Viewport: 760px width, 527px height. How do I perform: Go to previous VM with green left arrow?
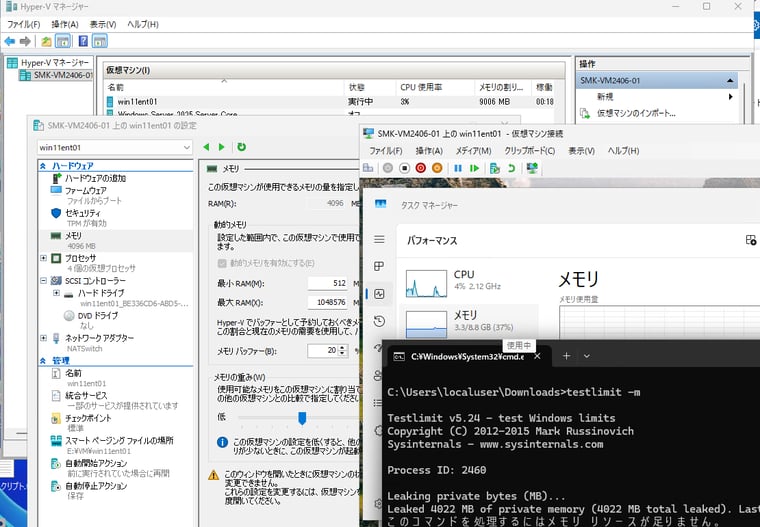(x=206, y=147)
